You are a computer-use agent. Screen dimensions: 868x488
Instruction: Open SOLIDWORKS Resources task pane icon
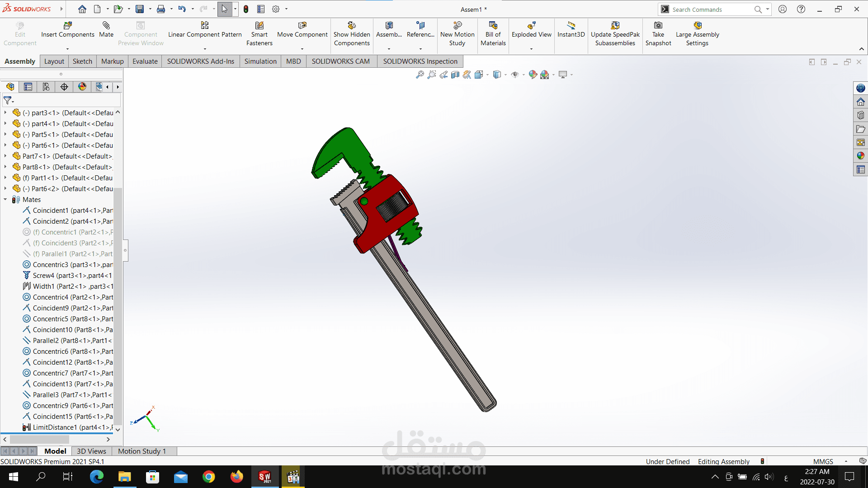tap(860, 102)
